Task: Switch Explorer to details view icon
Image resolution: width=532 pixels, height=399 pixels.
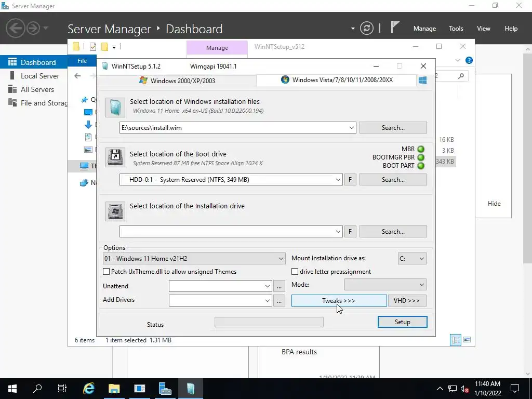Action: (456, 340)
